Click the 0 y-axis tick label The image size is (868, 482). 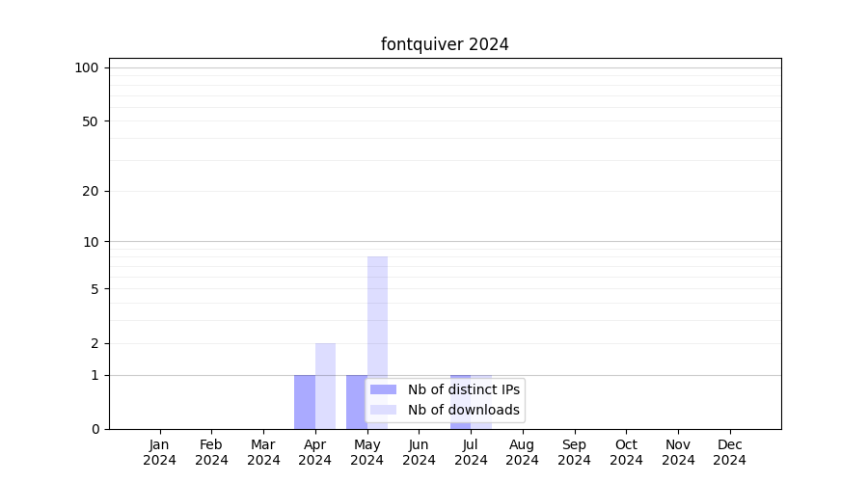pyautogui.click(x=95, y=429)
